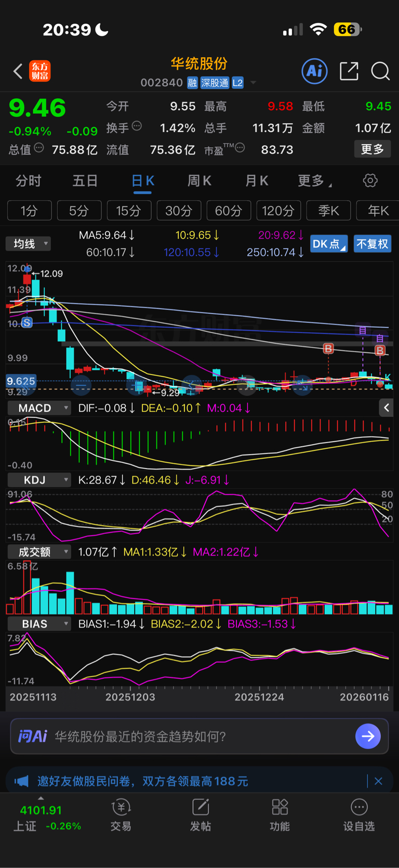Open 成交额 indicator dropdown
Image resolution: width=399 pixels, height=868 pixels.
[39, 552]
